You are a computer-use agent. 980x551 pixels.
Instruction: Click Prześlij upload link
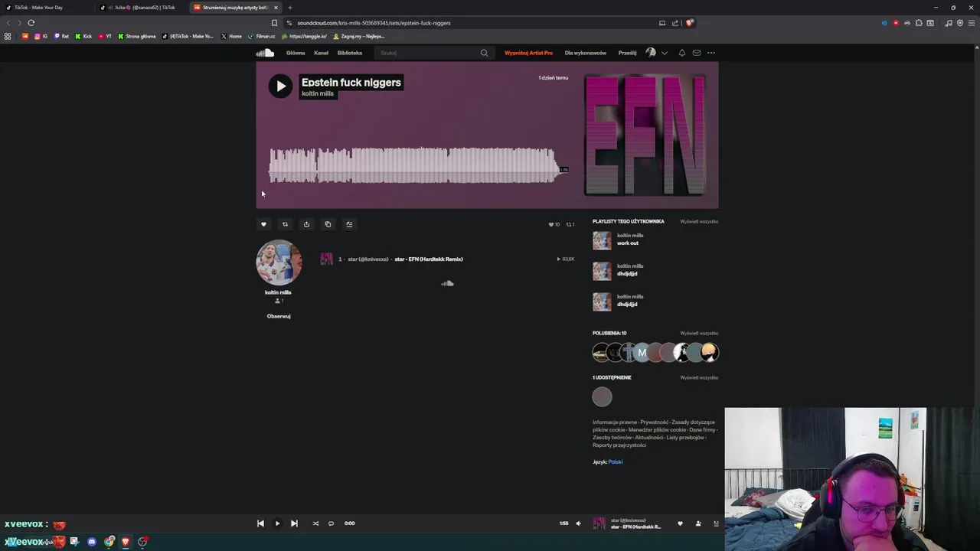627,53
